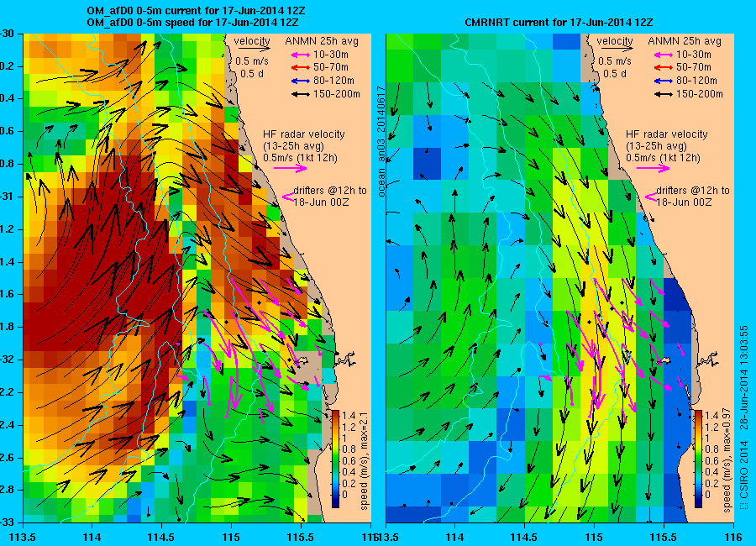Image resolution: width=756 pixels, height=546 pixels.
Task: Click 'HF radar velocity' text in right panel
Action: click(x=667, y=134)
